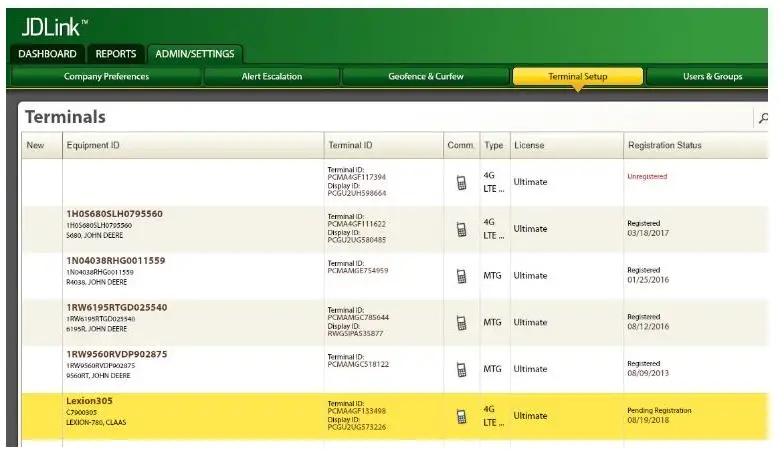The width and height of the screenshot is (781, 457).
Task: Sort by Type column header
Action: (x=495, y=145)
